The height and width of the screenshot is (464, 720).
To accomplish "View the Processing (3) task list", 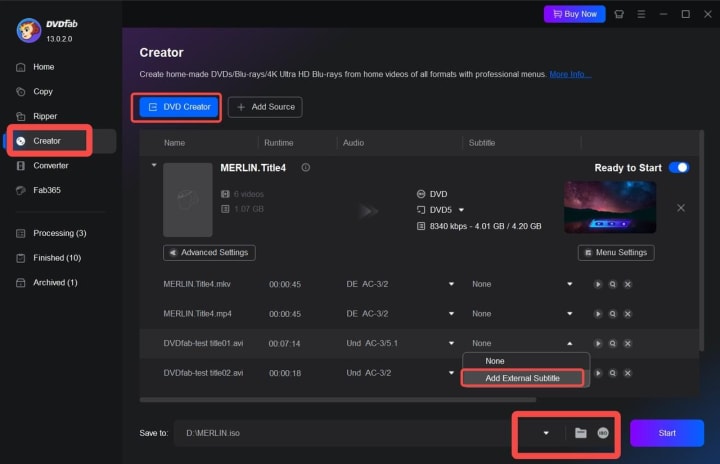I will pyautogui.click(x=59, y=233).
